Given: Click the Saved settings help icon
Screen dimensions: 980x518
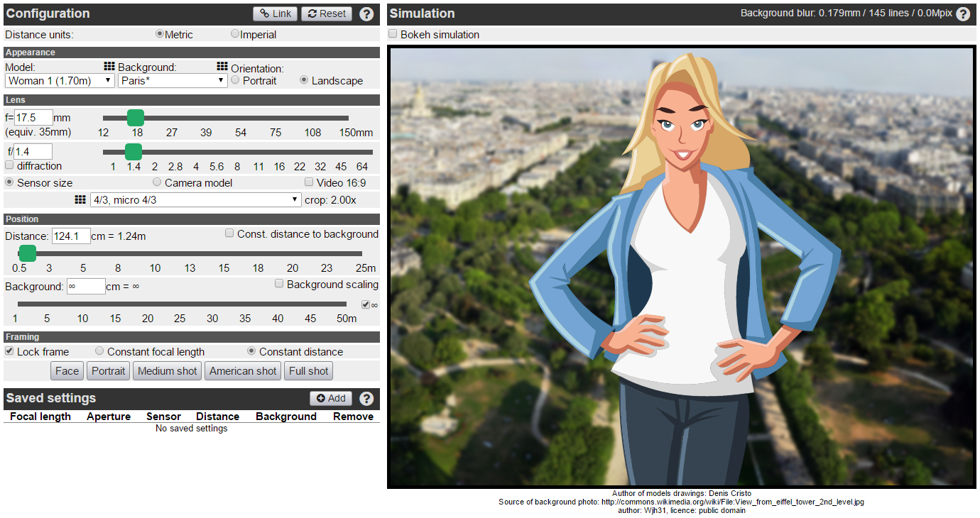Looking at the screenshot, I should point(366,399).
